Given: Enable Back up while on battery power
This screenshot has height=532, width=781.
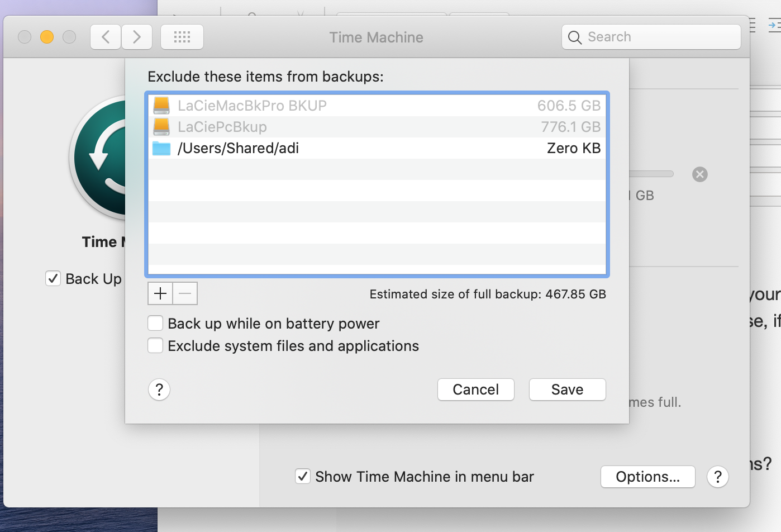Looking at the screenshot, I should (155, 324).
